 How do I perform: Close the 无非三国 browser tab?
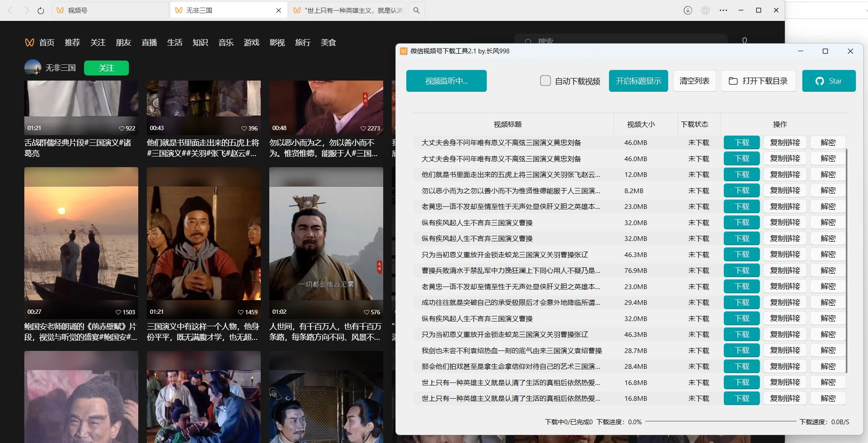(x=279, y=10)
